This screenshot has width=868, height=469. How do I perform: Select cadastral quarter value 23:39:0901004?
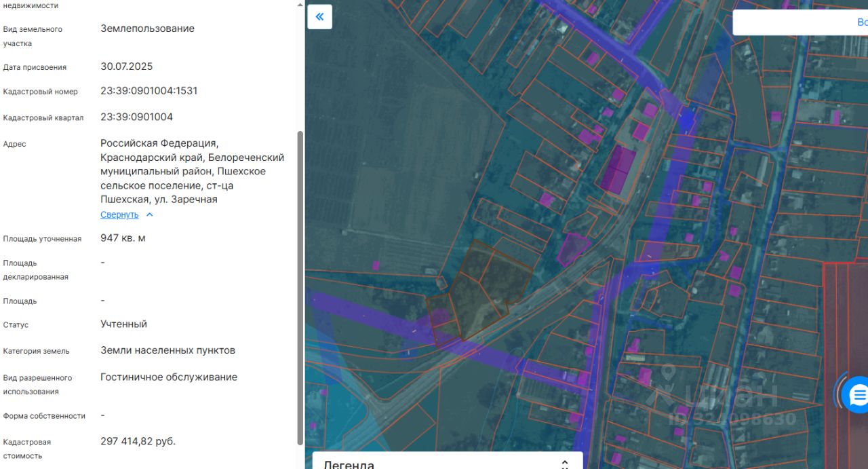pos(137,117)
